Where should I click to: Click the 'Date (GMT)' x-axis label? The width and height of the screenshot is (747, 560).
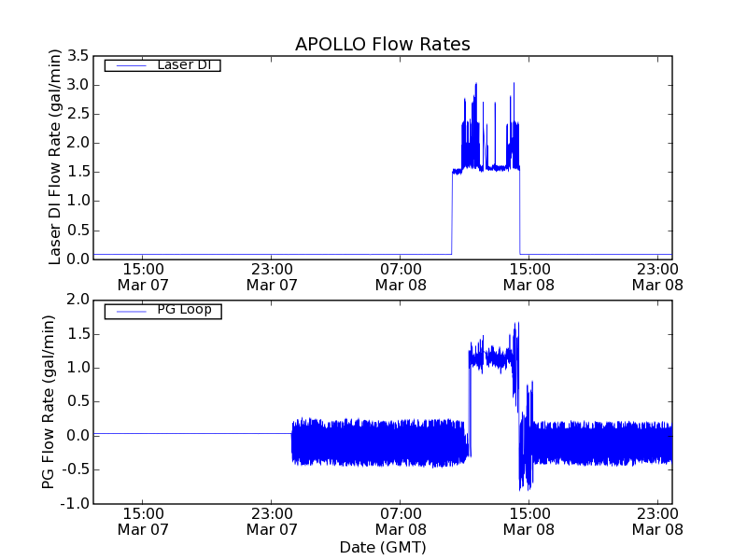pyautogui.click(x=383, y=547)
